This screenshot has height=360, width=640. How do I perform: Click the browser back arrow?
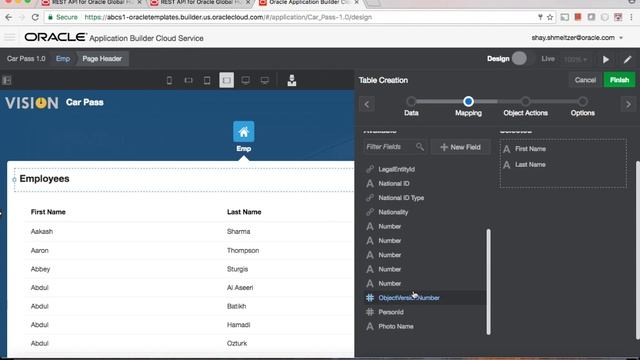9,17
